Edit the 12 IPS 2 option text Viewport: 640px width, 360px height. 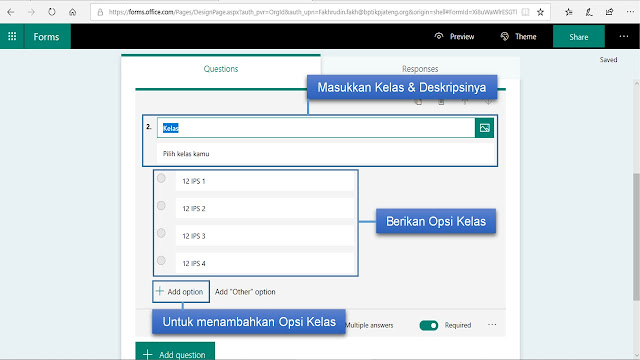click(264, 209)
